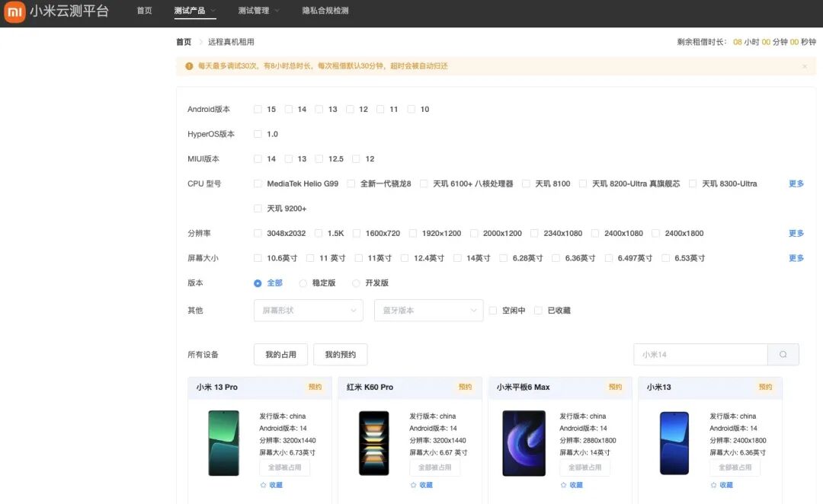The height and width of the screenshot is (504, 823).
Task: Tick 天玑 8100 CPU checkbox
Action: click(x=526, y=183)
